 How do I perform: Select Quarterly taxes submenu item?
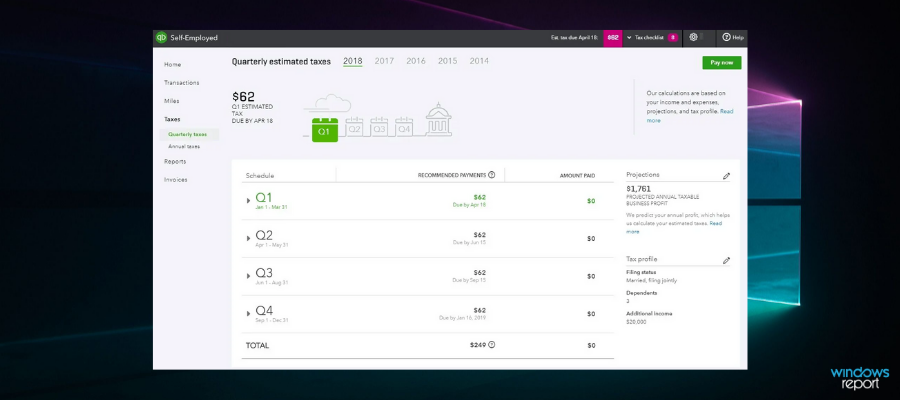187,134
